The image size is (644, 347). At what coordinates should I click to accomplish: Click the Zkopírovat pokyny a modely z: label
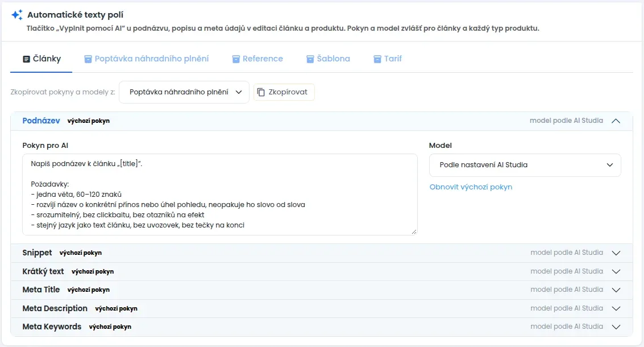point(63,92)
